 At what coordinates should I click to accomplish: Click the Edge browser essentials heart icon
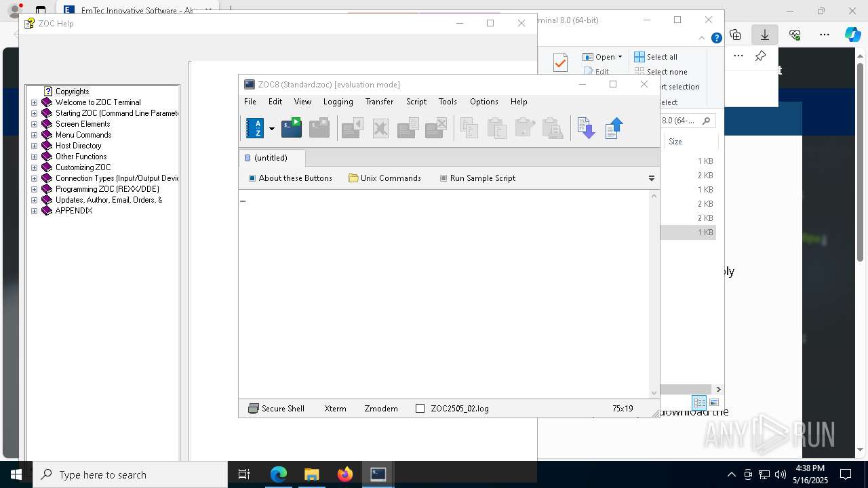pyautogui.click(x=795, y=35)
